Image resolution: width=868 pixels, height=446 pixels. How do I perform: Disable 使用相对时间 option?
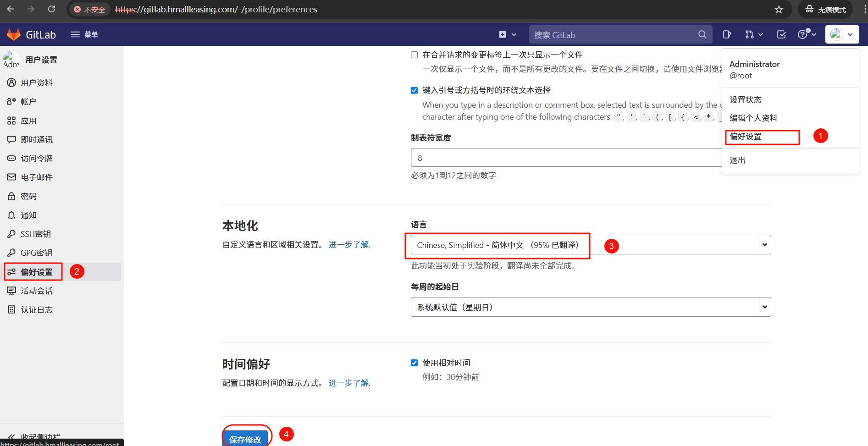pyautogui.click(x=414, y=363)
